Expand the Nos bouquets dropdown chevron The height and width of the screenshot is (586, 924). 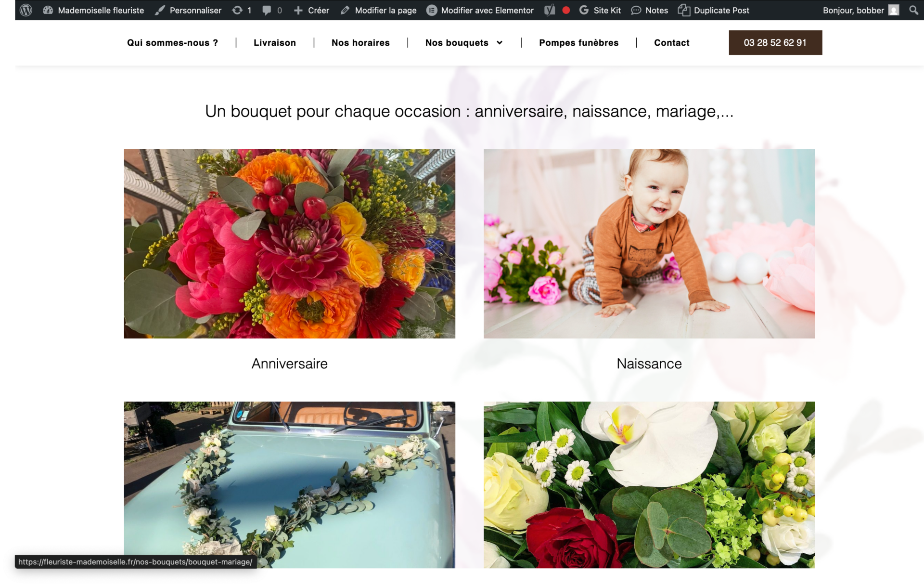(x=500, y=43)
